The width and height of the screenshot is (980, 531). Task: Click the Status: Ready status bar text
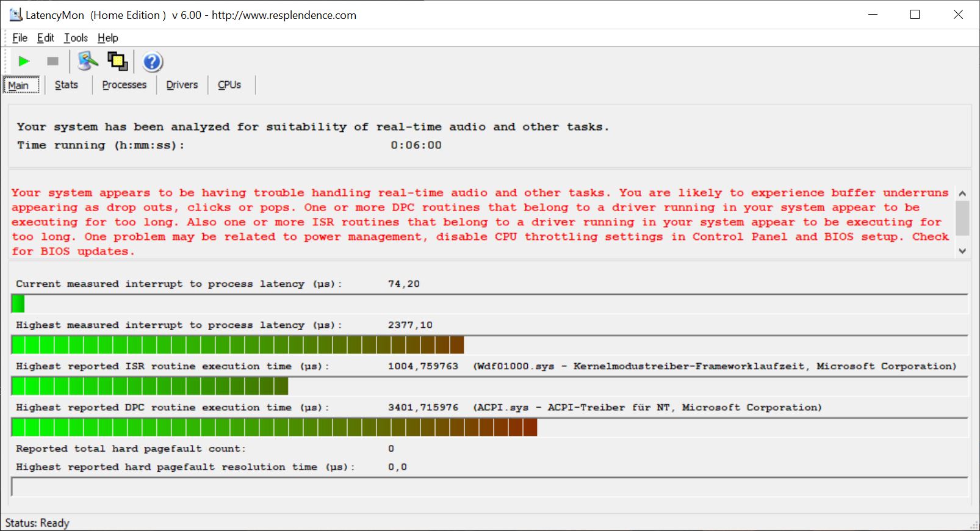coord(37,523)
